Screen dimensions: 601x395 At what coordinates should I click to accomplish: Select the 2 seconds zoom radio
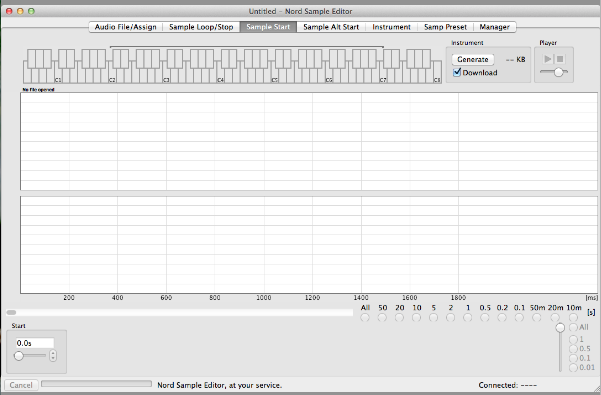point(451,318)
